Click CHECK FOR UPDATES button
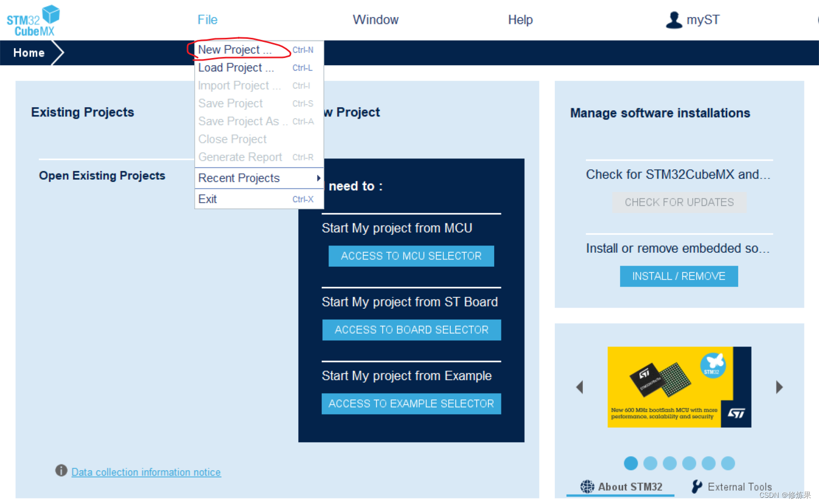 click(x=679, y=203)
